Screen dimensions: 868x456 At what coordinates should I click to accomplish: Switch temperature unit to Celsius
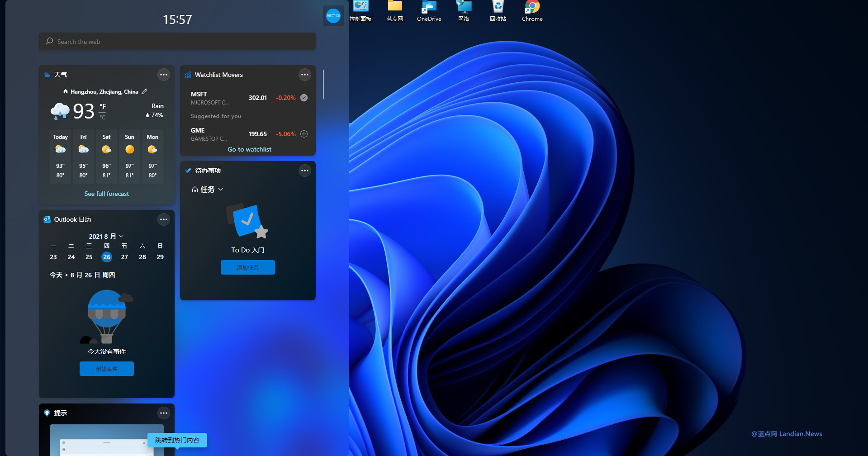click(x=103, y=118)
